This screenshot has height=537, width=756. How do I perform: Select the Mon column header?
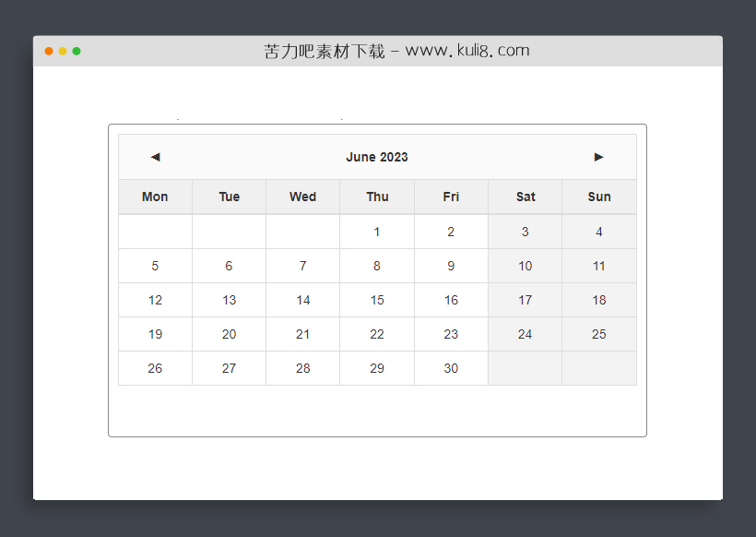click(155, 197)
